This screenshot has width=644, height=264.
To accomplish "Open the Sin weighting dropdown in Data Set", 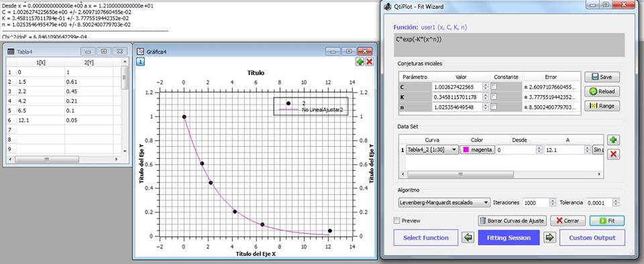I will [598, 150].
